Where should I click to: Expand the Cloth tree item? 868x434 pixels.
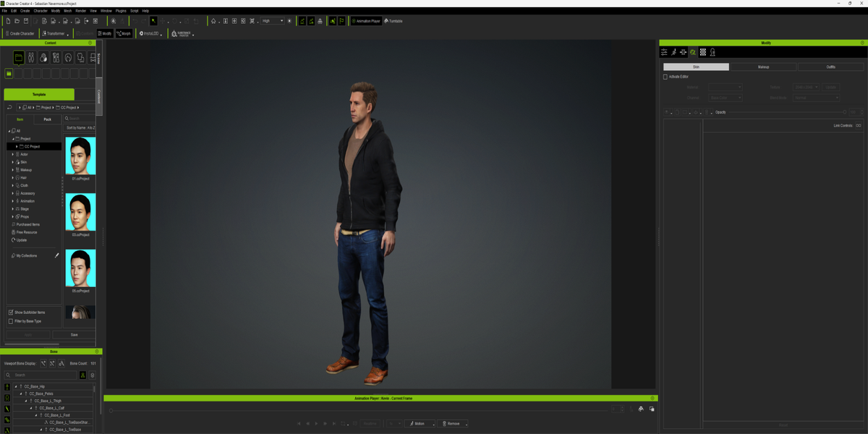13,185
